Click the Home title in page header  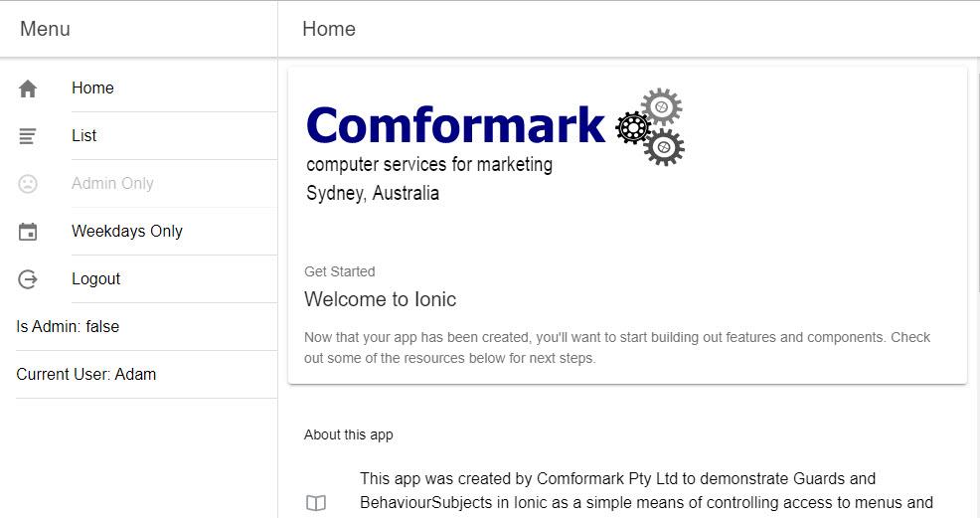(x=329, y=29)
